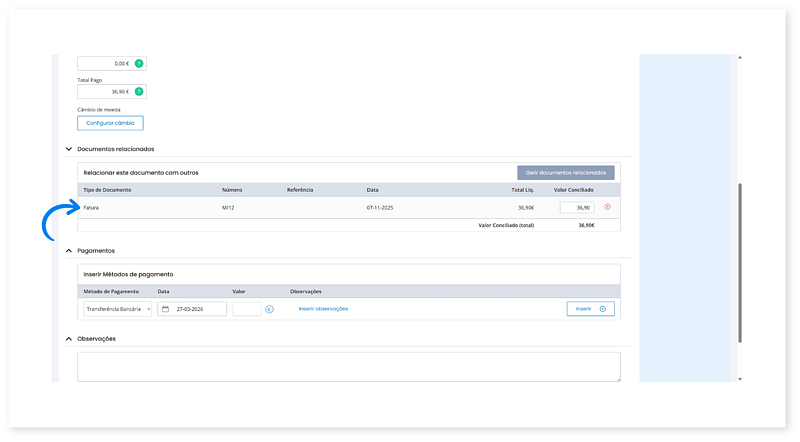
Task: Click the payment Valor input field
Action: [246, 309]
